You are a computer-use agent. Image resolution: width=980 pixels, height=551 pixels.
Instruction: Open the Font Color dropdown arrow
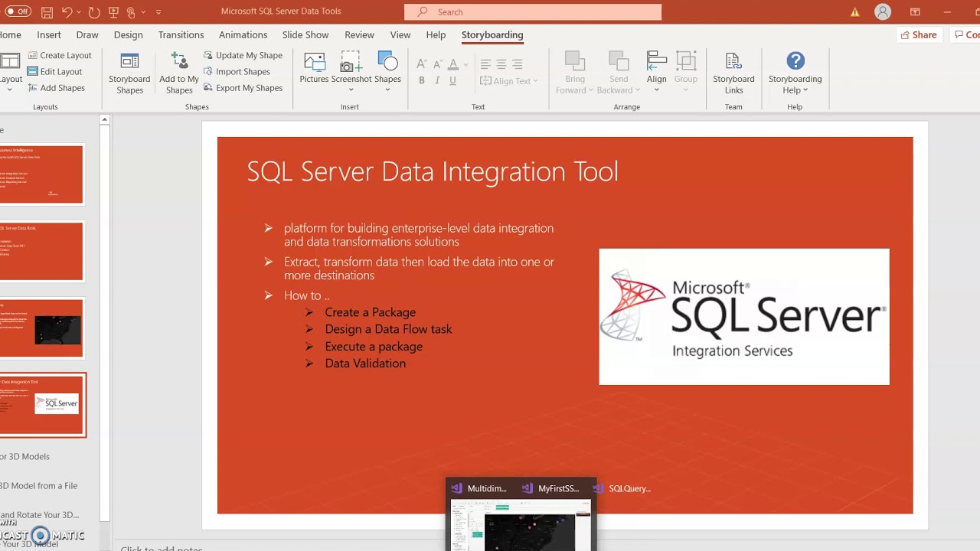click(465, 64)
